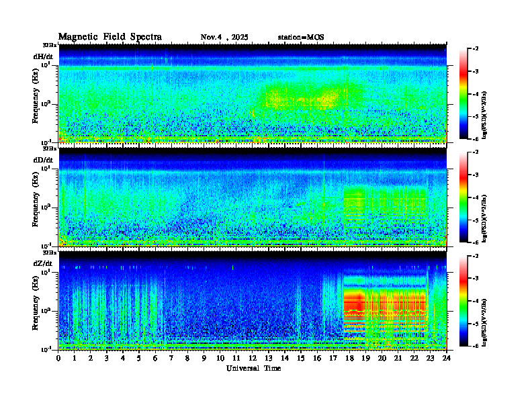Click the dZ/dt spectrogram plot area
The height and width of the screenshot is (411, 532).
253,301
